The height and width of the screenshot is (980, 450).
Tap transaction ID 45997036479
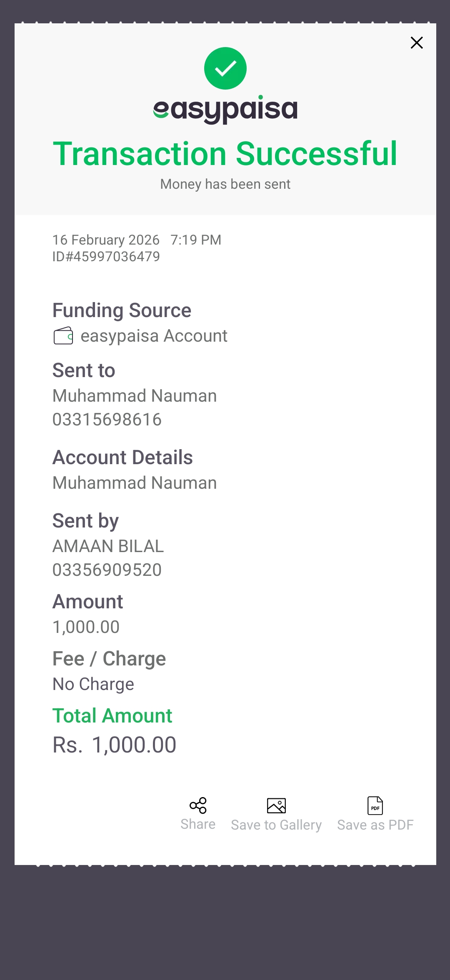(106, 257)
